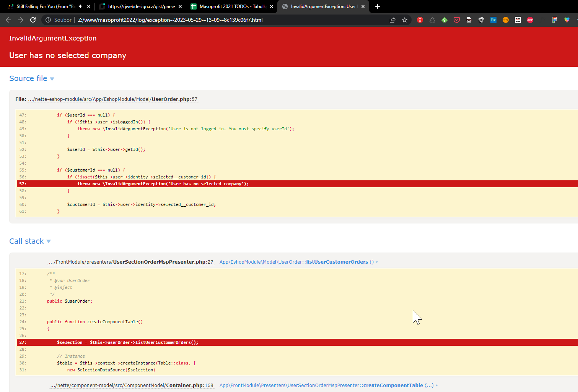Click the '$userId = $this->user->getId();' line
This screenshot has width=578, height=392.
[x=106, y=149]
